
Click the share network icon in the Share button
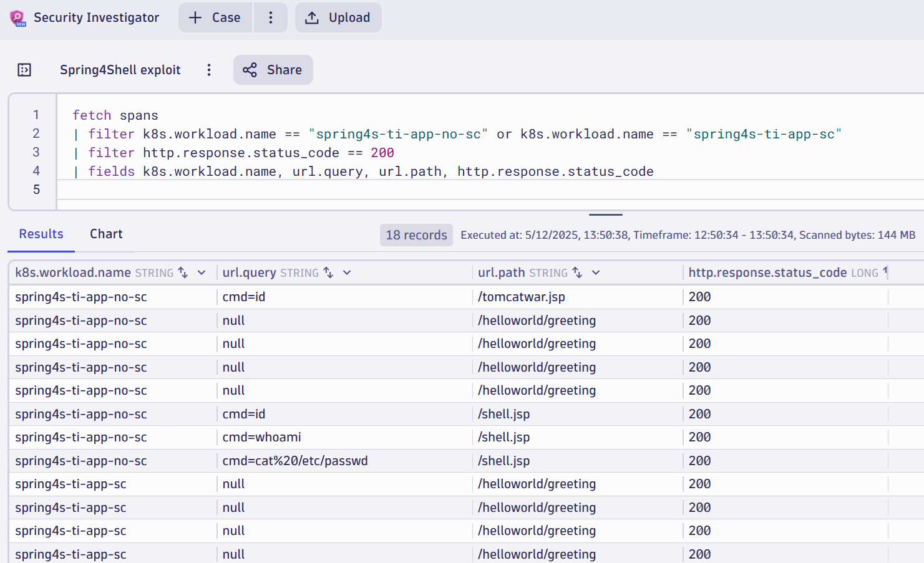click(x=250, y=70)
